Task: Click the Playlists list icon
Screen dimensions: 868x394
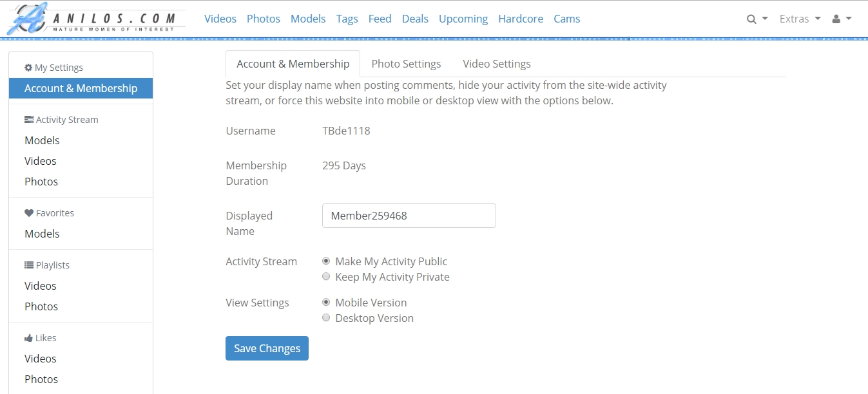Action: 28,265
